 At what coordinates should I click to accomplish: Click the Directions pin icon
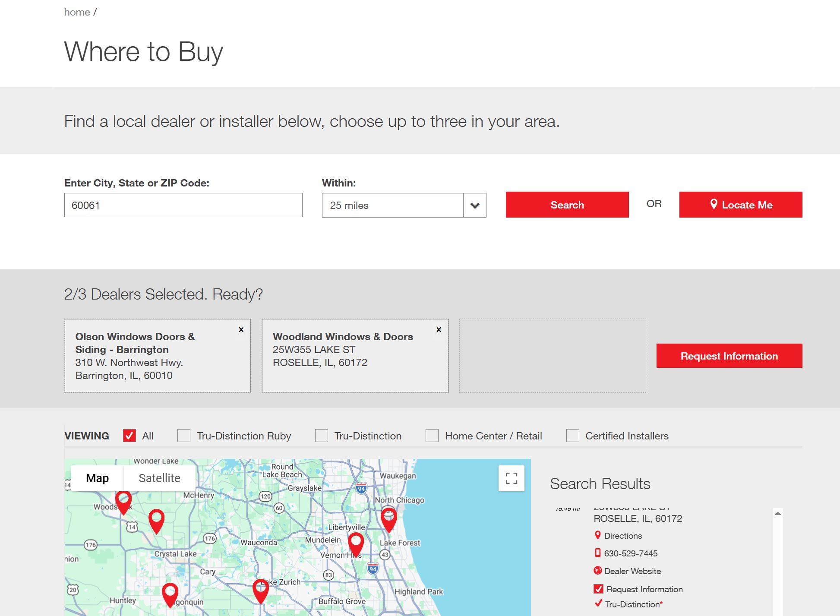[597, 535]
